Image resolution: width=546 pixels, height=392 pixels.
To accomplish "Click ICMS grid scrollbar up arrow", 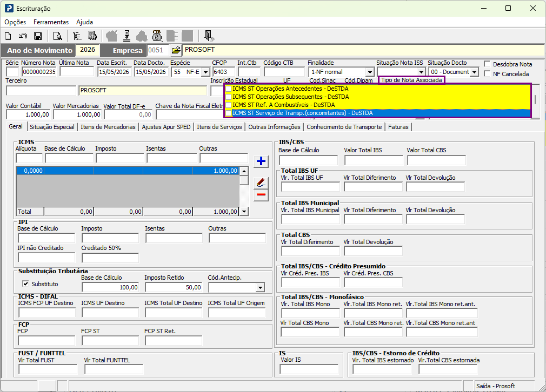I will pyautogui.click(x=244, y=171).
